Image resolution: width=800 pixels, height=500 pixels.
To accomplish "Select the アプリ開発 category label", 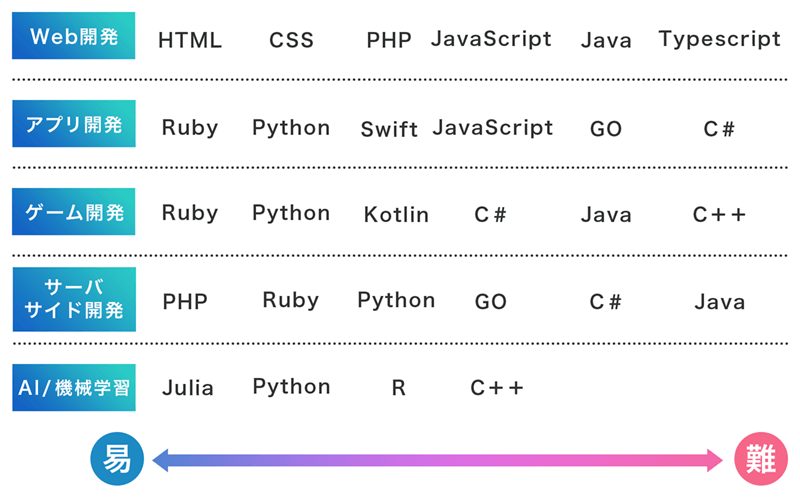I will [74, 125].
